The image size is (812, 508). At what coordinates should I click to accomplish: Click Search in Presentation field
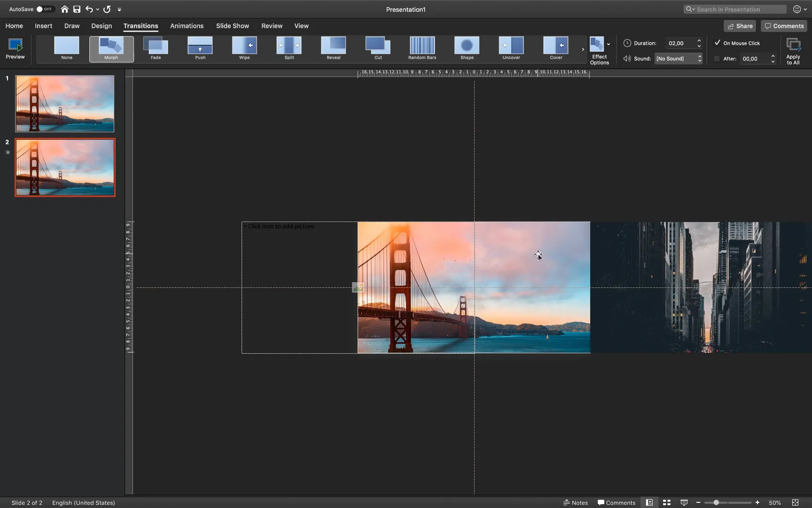coord(735,9)
